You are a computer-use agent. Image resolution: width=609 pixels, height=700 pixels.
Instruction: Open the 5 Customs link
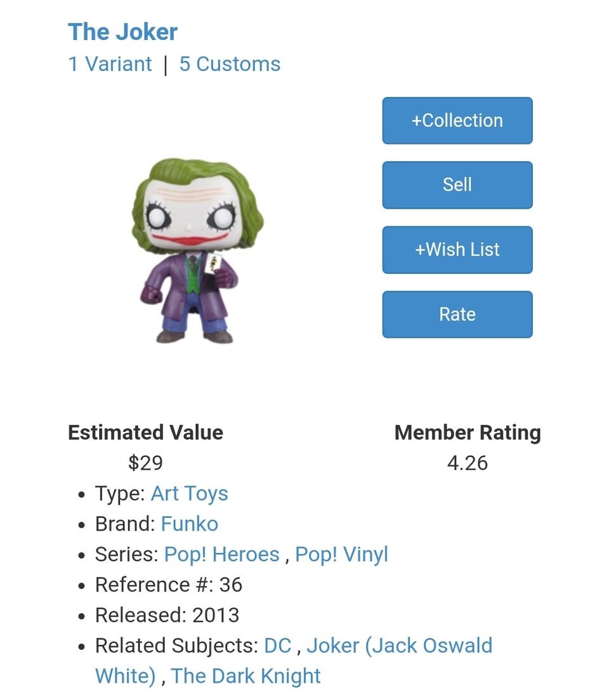230,64
